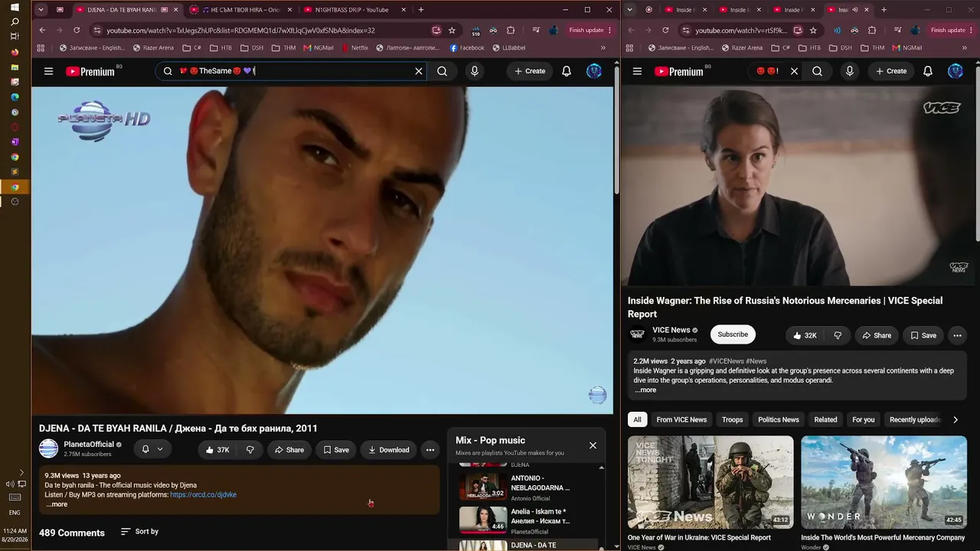
Task: Open tab search dropdown in right browser
Action: pos(629,10)
